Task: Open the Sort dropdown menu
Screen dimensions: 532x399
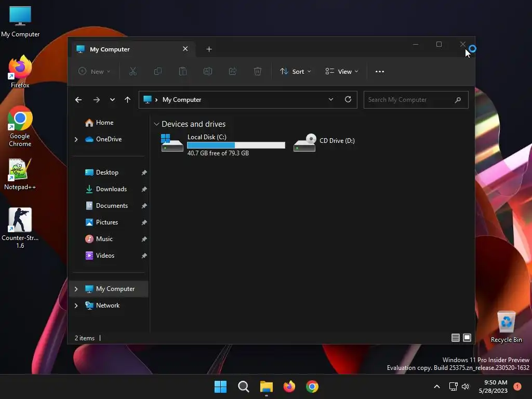Action: pyautogui.click(x=295, y=71)
